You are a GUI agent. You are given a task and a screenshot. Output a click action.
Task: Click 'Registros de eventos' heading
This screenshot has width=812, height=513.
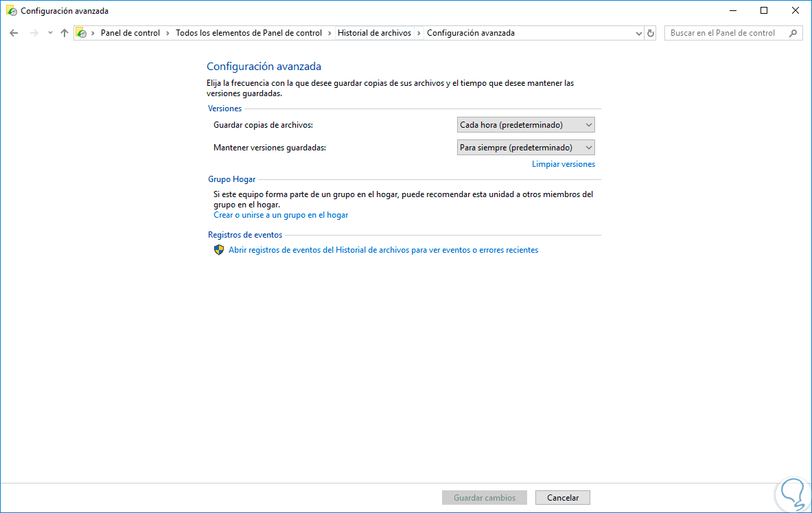point(245,236)
